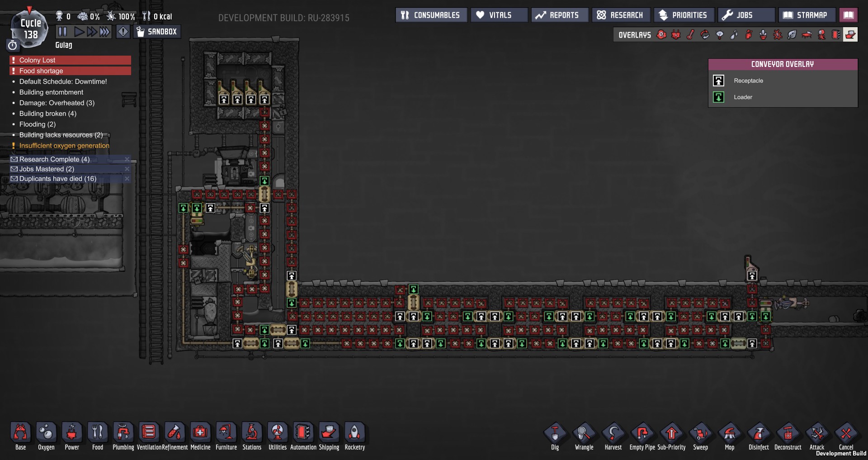Toggle the Sandbox mode button
This screenshot has width=868, height=460.
coord(157,32)
